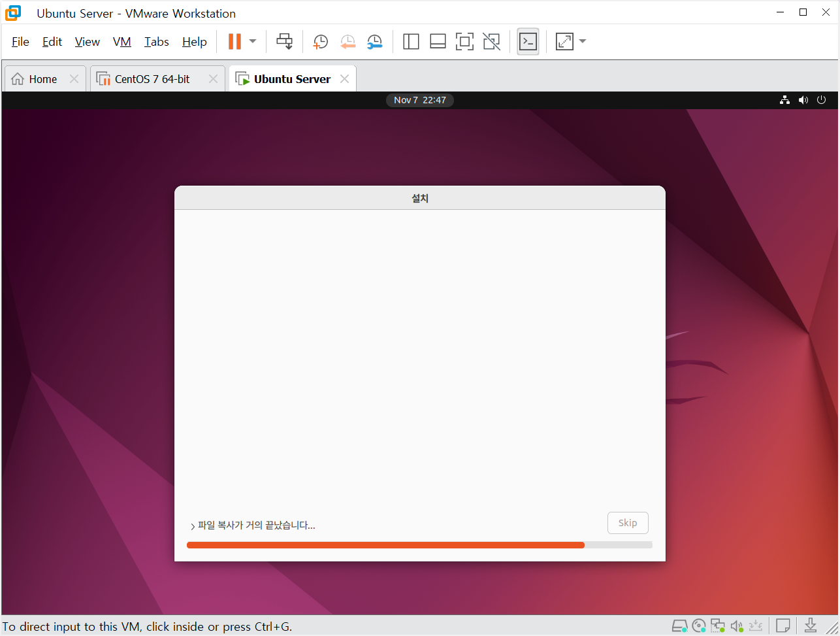Screen dimensions: 840x636
Task: Enter full screen mode icon
Action: [x=464, y=42]
